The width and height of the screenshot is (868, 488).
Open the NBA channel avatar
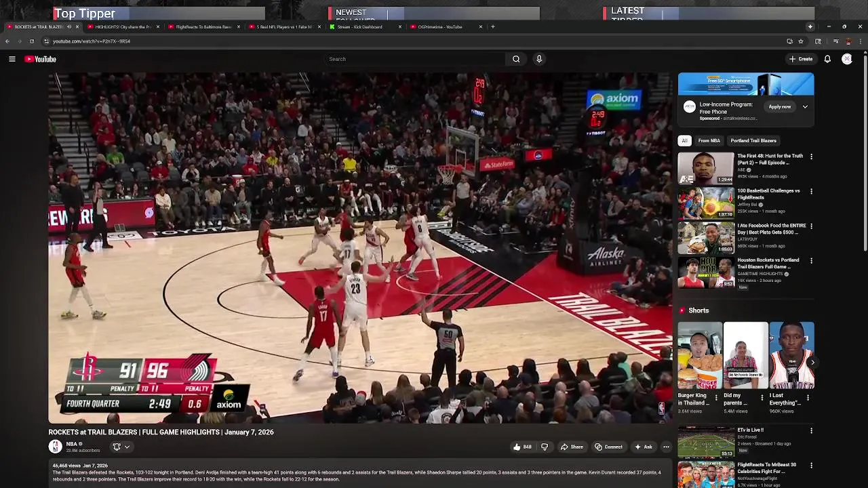(x=55, y=446)
